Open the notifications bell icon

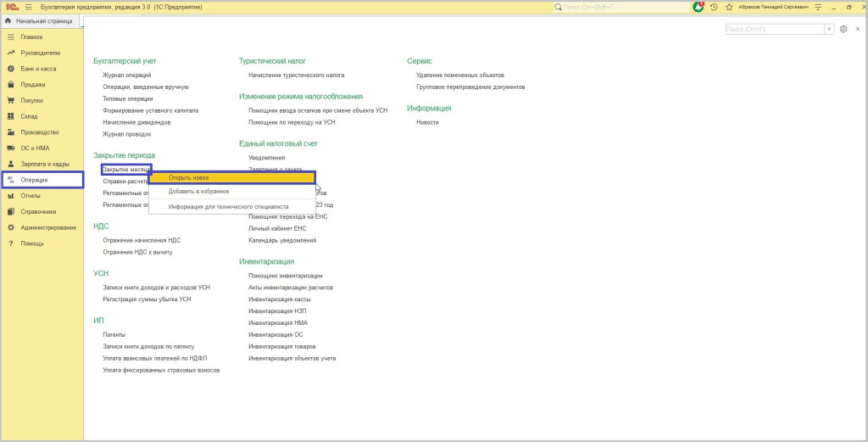pos(698,7)
